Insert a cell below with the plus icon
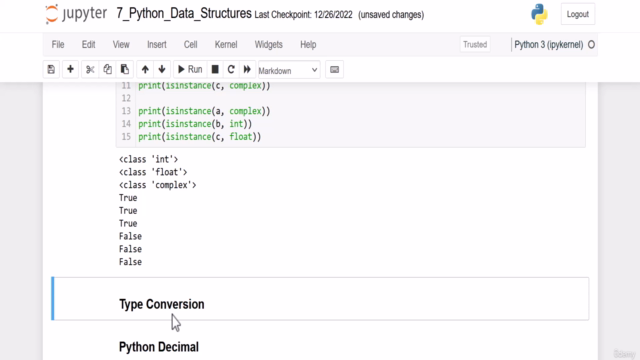Screen dimensions: 640x360 [70, 69]
